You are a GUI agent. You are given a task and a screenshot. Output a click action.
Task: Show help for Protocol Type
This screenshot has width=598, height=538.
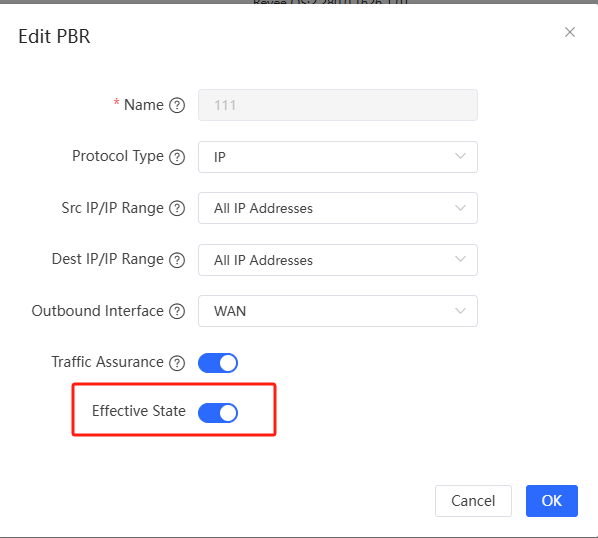(x=177, y=157)
